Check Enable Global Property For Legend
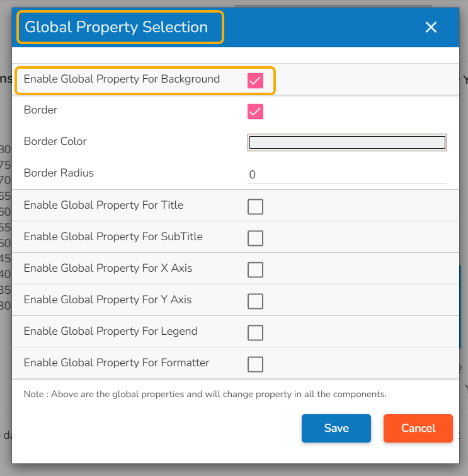This screenshot has width=468, height=476. click(255, 333)
